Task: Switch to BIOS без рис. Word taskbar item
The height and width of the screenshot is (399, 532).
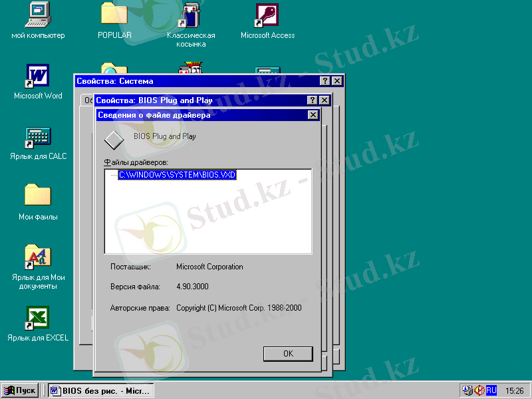Action: 101,391
